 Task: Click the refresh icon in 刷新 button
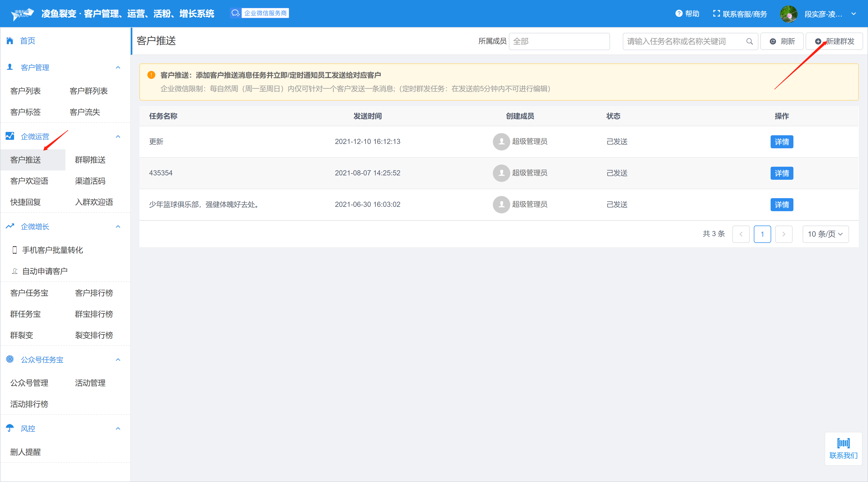click(x=773, y=41)
